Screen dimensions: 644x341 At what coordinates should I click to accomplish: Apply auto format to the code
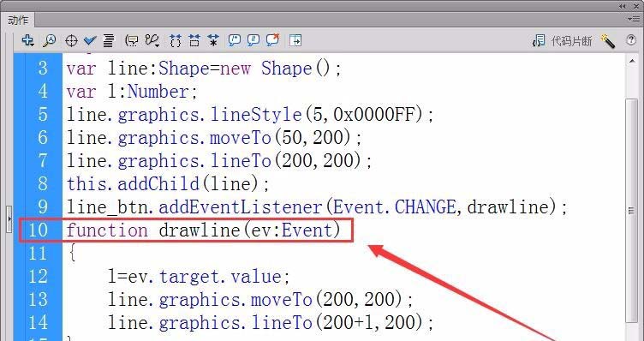click(109, 40)
